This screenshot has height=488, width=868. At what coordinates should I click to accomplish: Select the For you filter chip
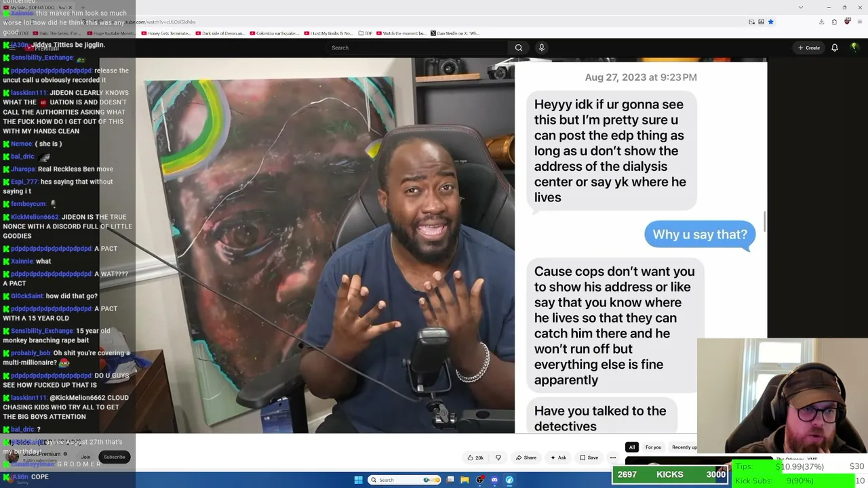[x=653, y=447]
